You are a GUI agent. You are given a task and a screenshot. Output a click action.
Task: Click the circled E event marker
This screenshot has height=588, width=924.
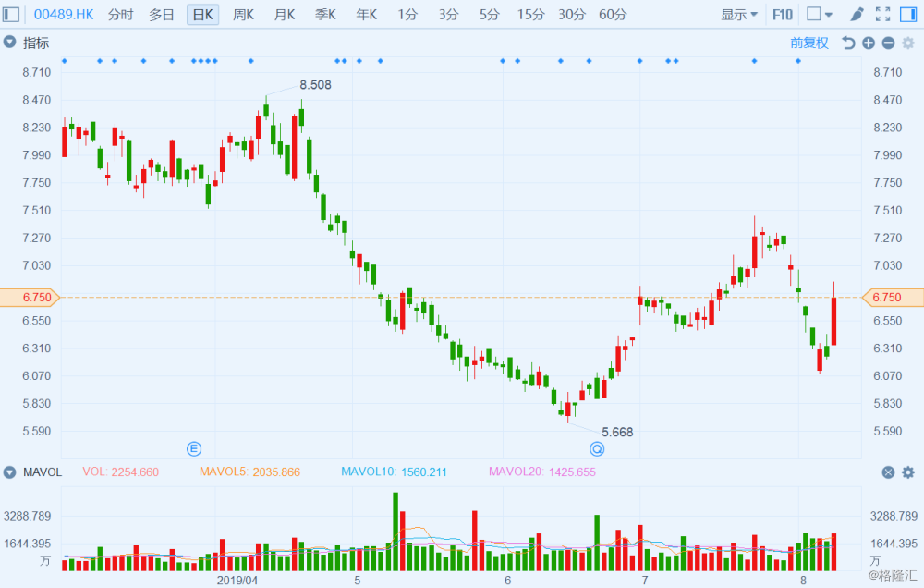point(194,449)
